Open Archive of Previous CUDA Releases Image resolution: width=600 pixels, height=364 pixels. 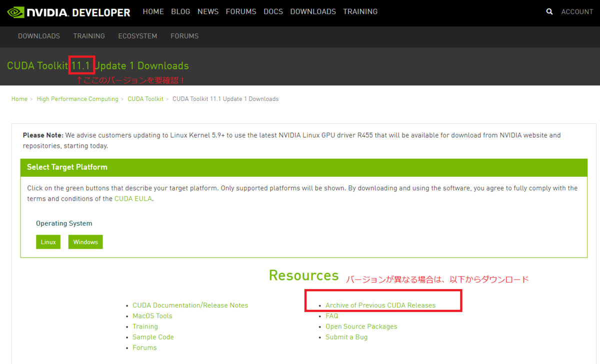click(380, 305)
